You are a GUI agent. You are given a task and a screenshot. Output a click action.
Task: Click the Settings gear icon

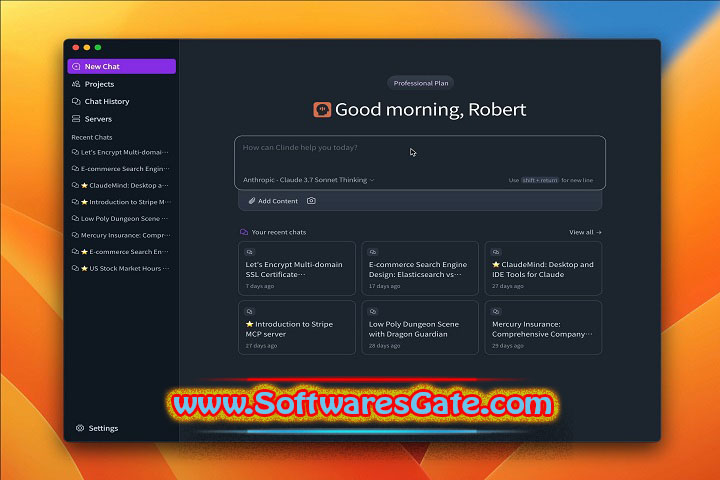[x=80, y=428]
